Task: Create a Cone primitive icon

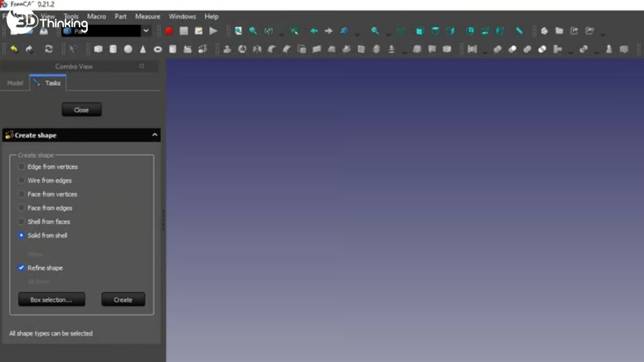Action: (x=143, y=49)
